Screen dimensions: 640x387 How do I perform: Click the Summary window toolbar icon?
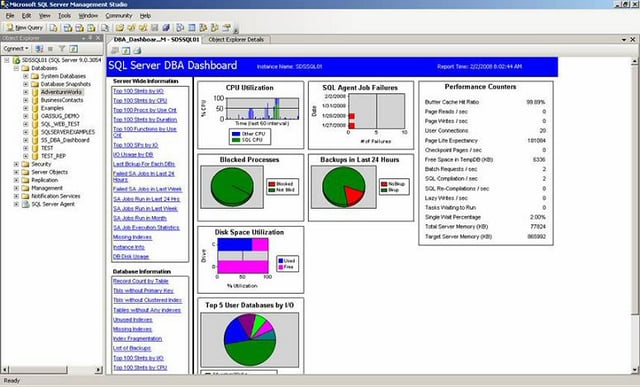click(191, 28)
